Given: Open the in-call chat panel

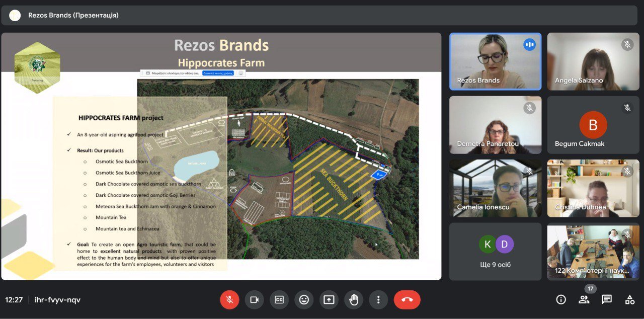Looking at the screenshot, I should [607, 300].
